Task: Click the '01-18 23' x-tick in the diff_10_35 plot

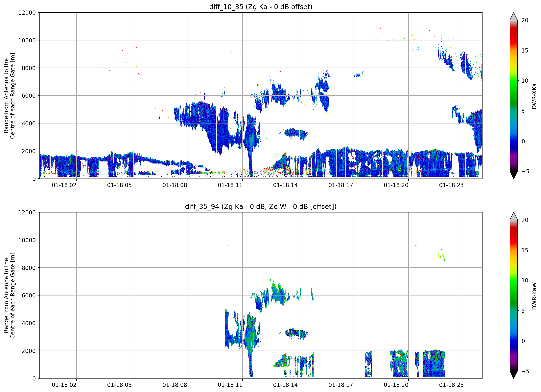Action: (x=452, y=185)
